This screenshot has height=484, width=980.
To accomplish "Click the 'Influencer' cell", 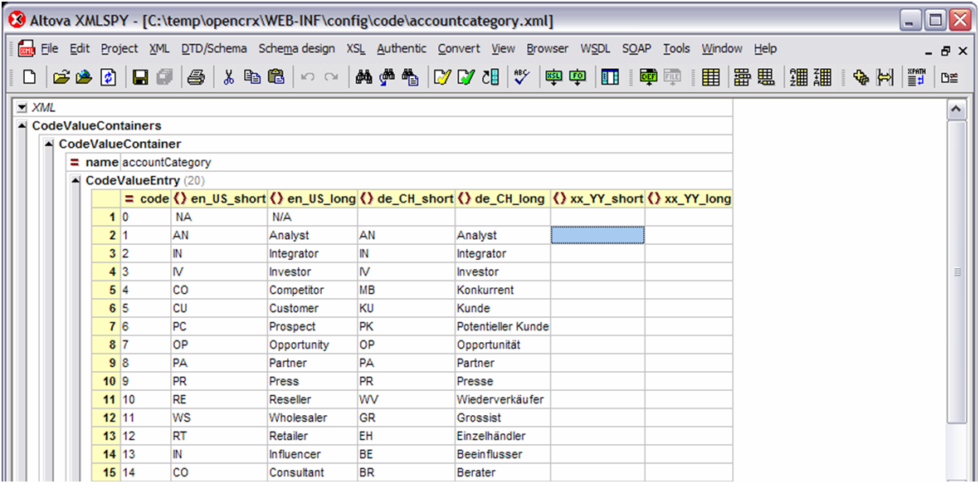I will coord(312,454).
